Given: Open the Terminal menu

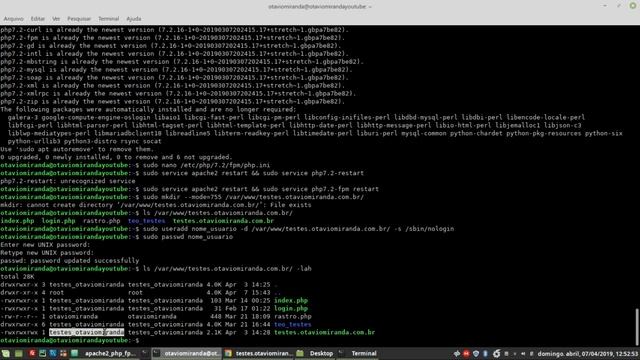Looking at the screenshot, I should (x=109, y=19).
